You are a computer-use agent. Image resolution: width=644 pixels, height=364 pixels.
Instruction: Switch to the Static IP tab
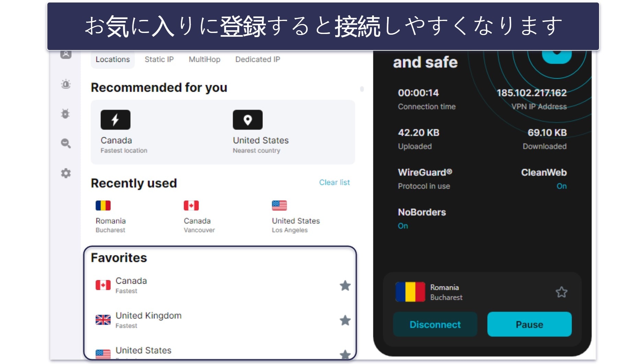(x=159, y=59)
